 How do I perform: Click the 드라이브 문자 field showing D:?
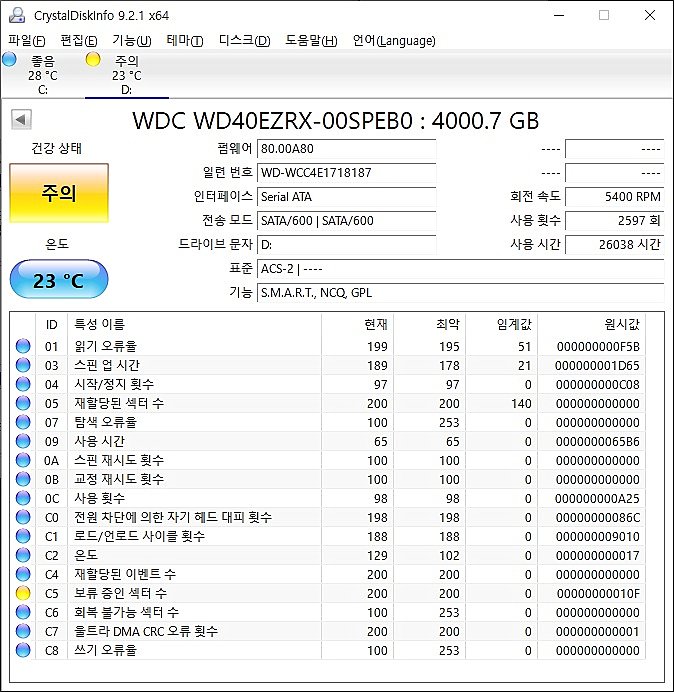[346, 244]
